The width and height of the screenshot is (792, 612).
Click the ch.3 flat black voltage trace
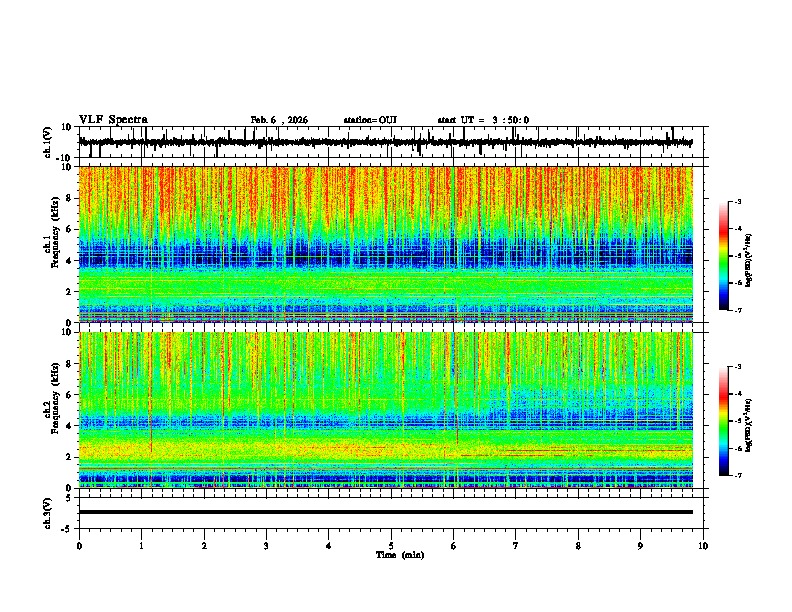click(385, 512)
